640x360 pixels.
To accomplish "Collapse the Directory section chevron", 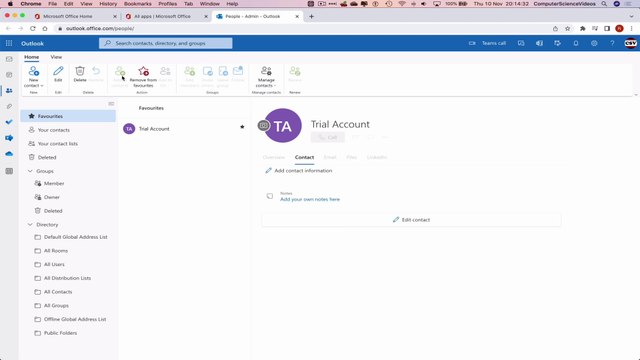I will point(30,224).
